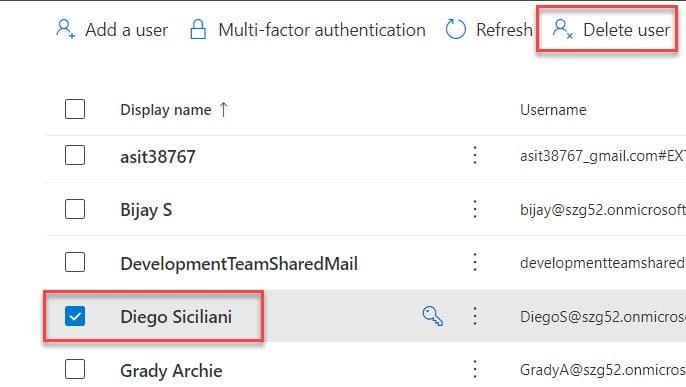Click the Delete user person icon

click(563, 29)
